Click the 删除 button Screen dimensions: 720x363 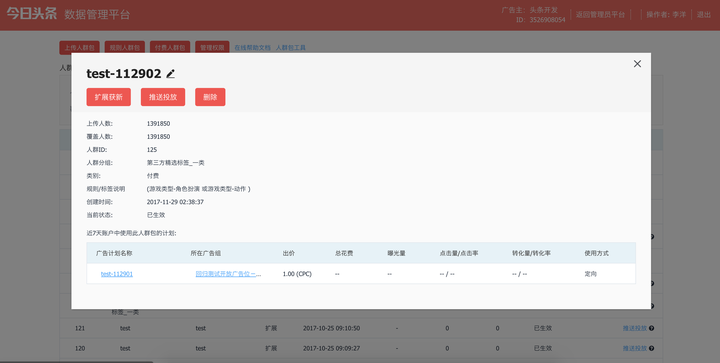(x=210, y=97)
